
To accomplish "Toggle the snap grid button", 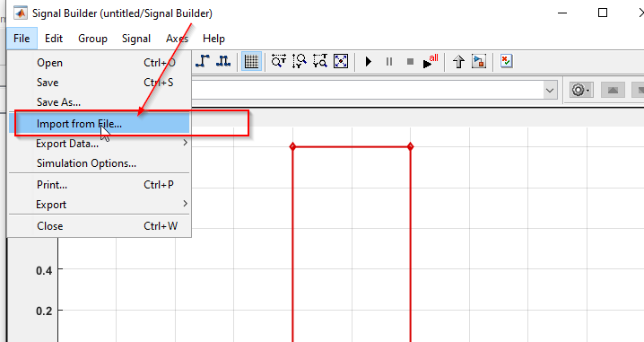I will 251,62.
